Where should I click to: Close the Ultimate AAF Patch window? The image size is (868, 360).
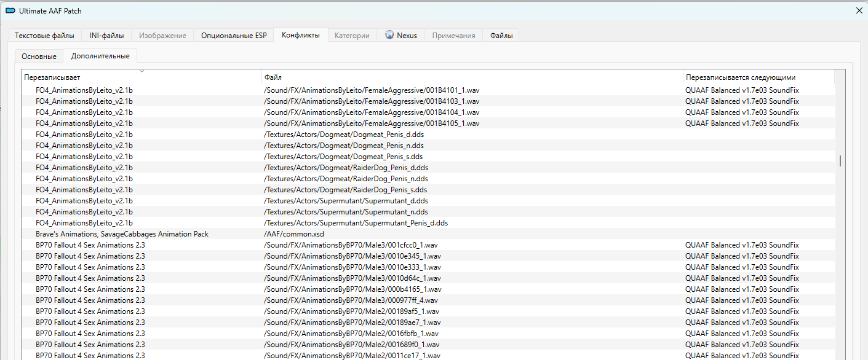pyautogui.click(x=859, y=10)
